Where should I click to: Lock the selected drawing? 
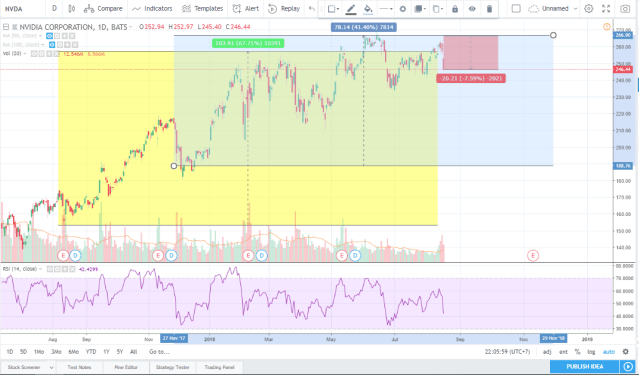[455, 9]
